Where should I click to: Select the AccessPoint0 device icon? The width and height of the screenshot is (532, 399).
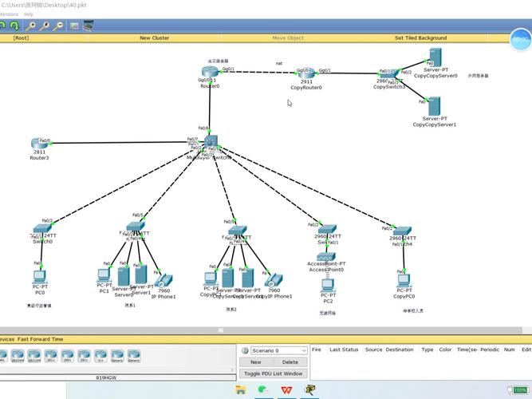(326, 257)
